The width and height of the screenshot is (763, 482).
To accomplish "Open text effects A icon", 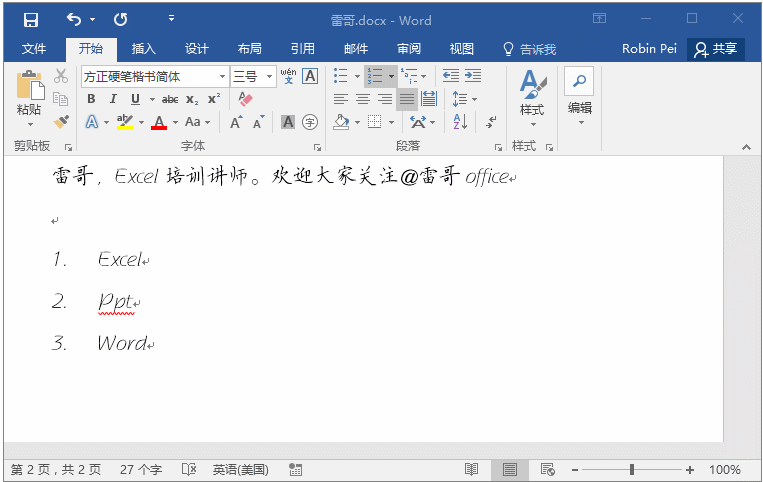I will tap(91, 122).
